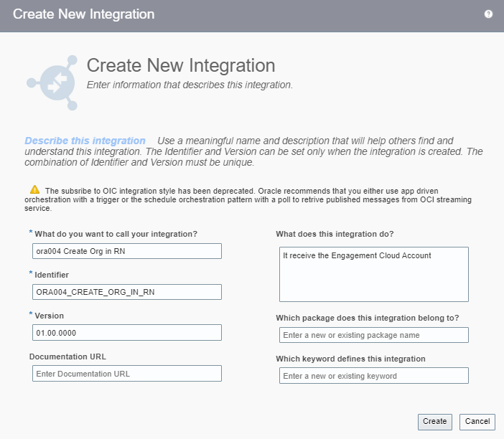Click the Identifier input field
The width and height of the screenshot is (504, 439).
point(127,292)
